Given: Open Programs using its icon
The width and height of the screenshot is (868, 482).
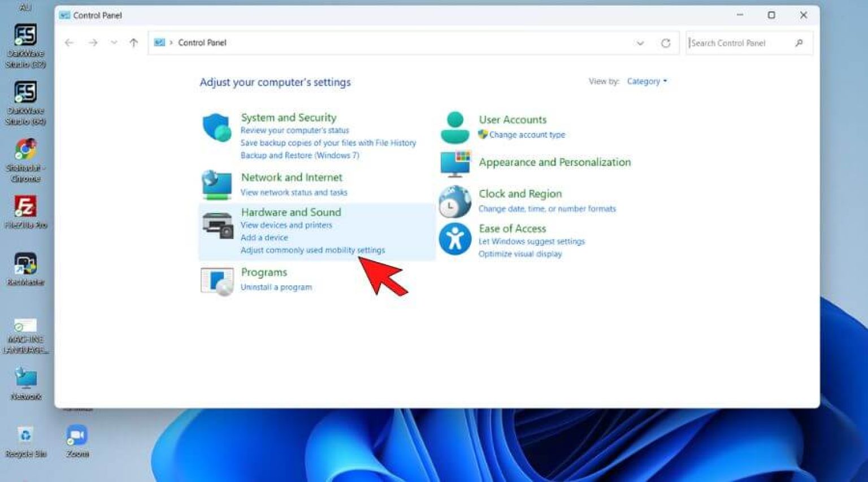Looking at the screenshot, I should pos(216,280).
